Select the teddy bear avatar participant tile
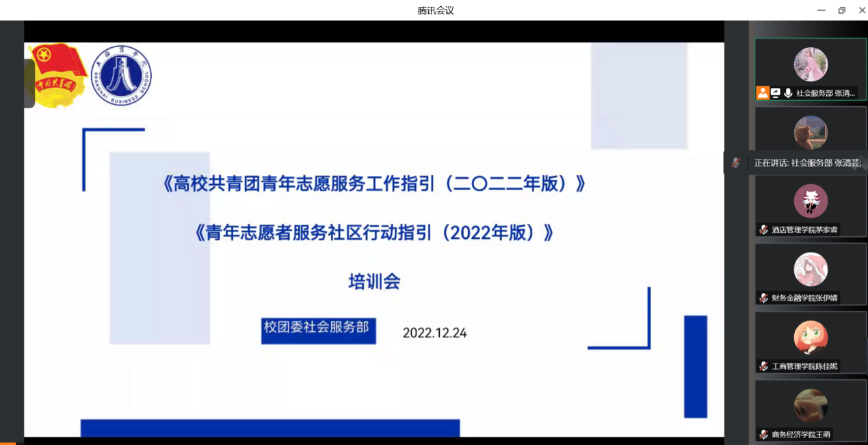 point(811,130)
